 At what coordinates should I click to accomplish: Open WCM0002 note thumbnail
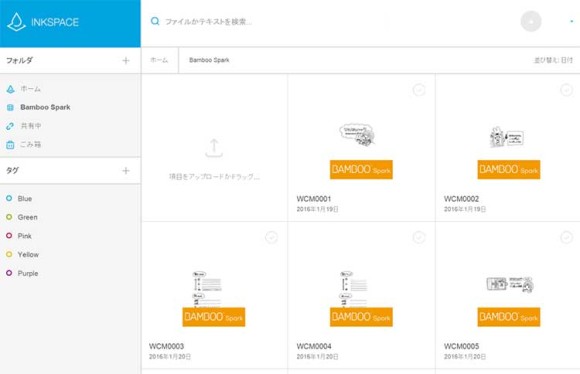(509, 152)
